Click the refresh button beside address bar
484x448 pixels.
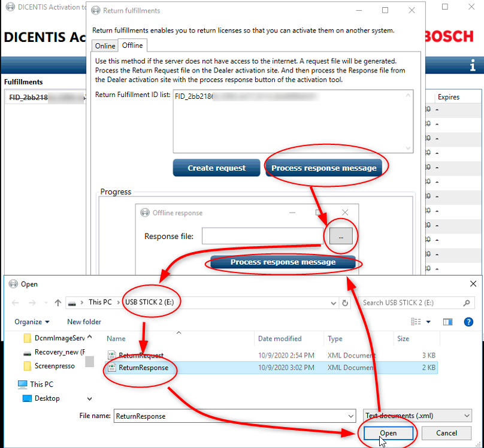[345, 303]
